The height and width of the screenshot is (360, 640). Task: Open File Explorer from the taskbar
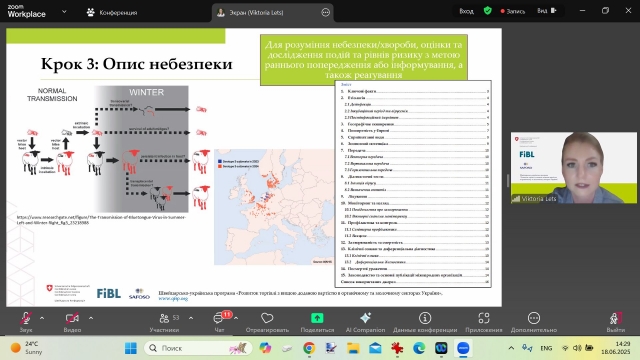pos(353,348)
